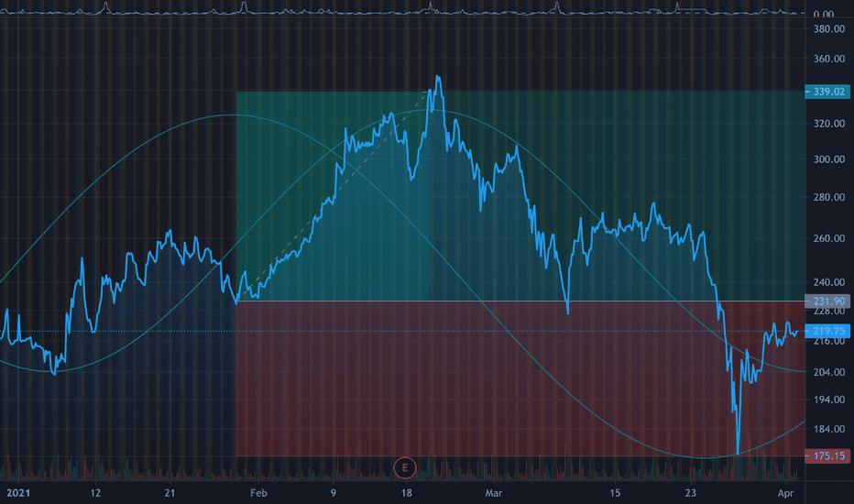This screenshot has width=854, height=504.
Task: Click the 21 date label on time axis
Action: [x=170, y=493]
